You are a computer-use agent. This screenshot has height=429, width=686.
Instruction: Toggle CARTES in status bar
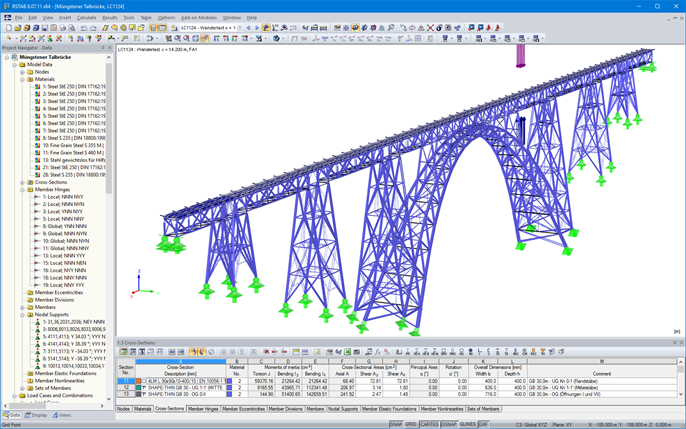(429, 425)
